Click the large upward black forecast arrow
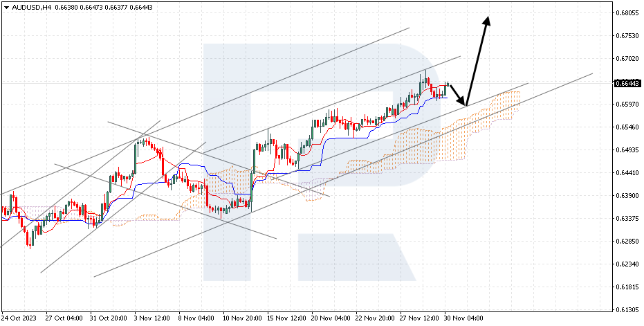The width and height of the screenshot is (644, 326). [478, 61]
